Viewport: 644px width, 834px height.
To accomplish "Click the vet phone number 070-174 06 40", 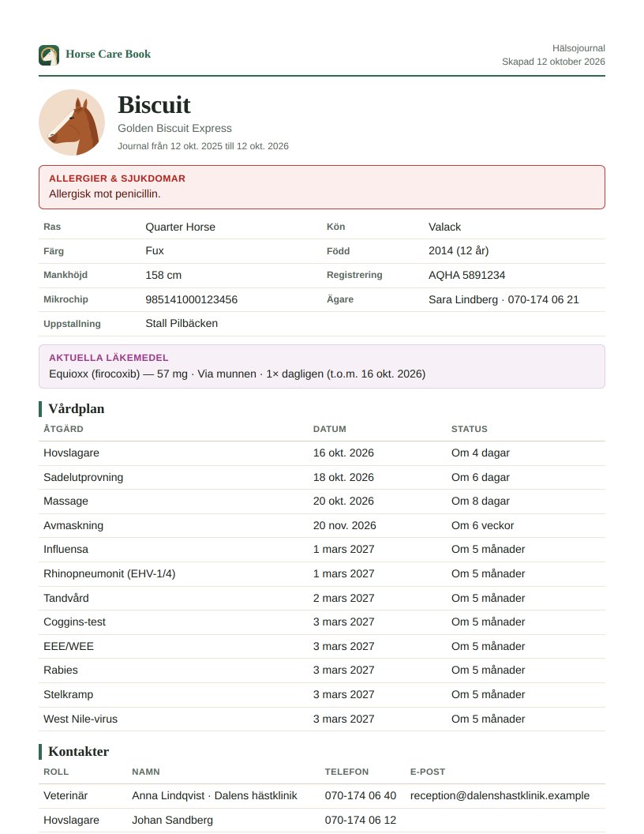I will coord(360,796).
